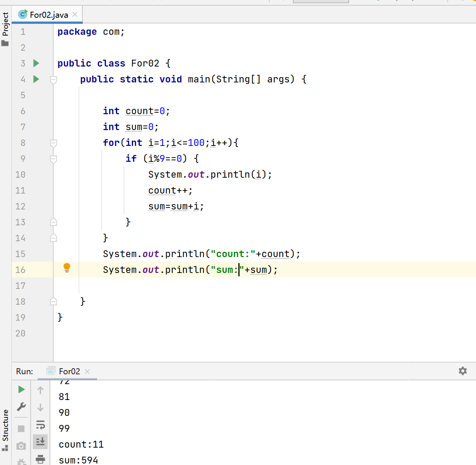Click 'sum:594' in console output
476x465 pixels.
click(78, 460)
